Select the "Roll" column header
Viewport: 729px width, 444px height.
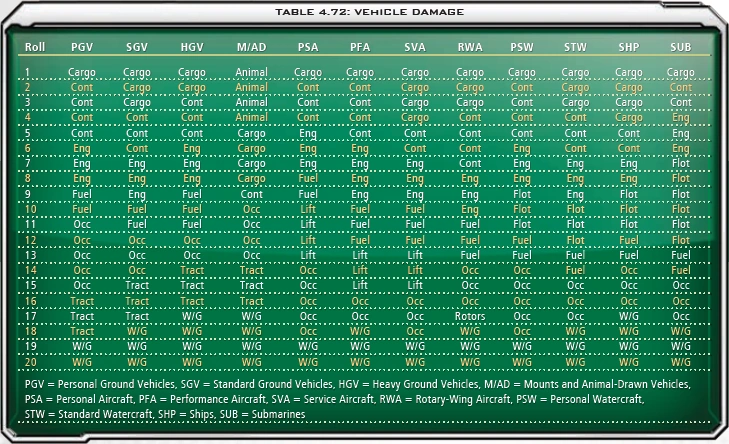click(x=35, y=47)
